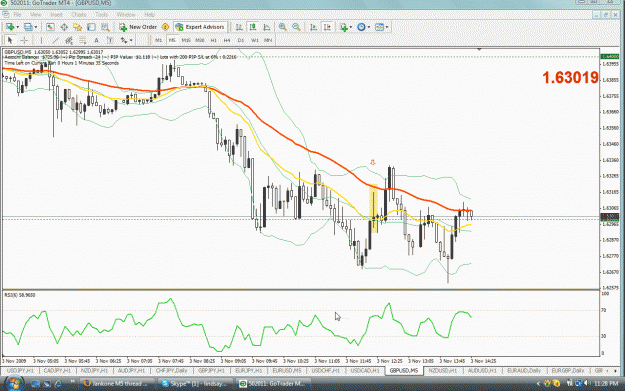Select the arrows drawing tool

(124, 40)
